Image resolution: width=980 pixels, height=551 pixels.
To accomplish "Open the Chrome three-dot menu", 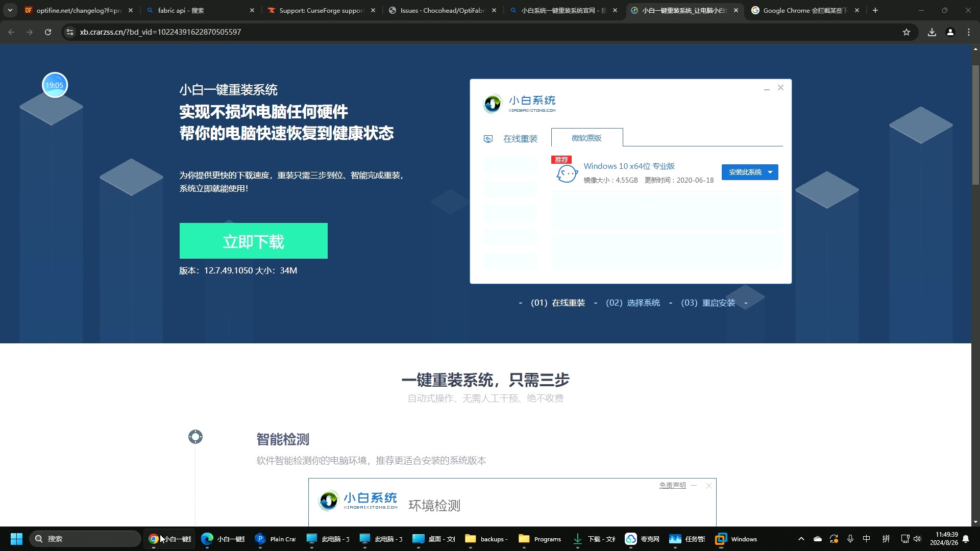I will tap(969, 32).
